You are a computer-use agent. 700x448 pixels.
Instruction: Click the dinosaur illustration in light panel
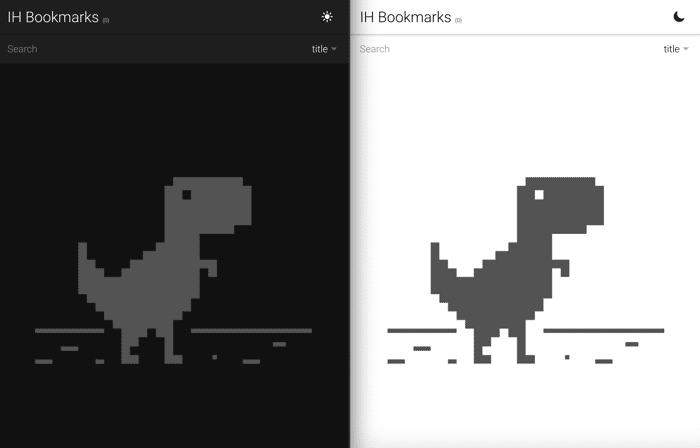[x=525, y=270]
